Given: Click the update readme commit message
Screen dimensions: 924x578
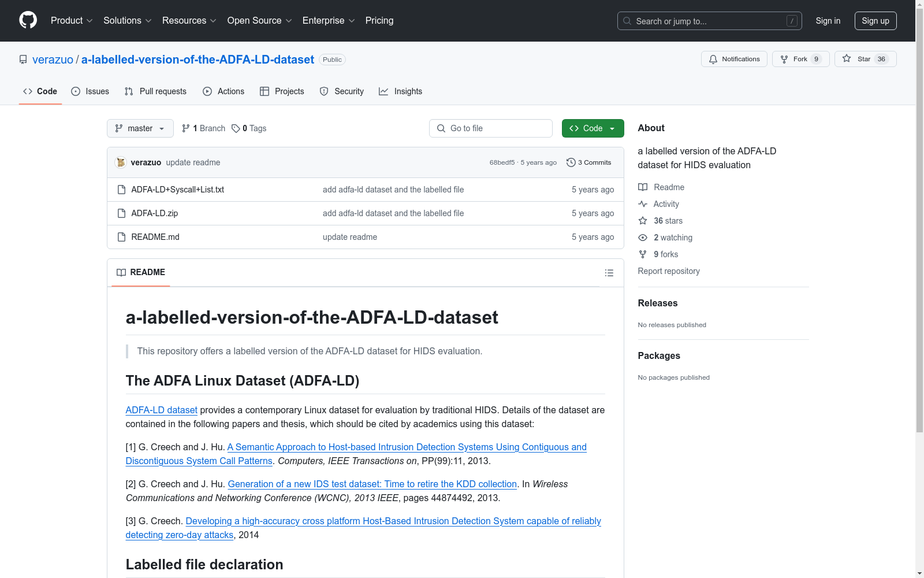Looking at the screenshot, I should (193, 162).
